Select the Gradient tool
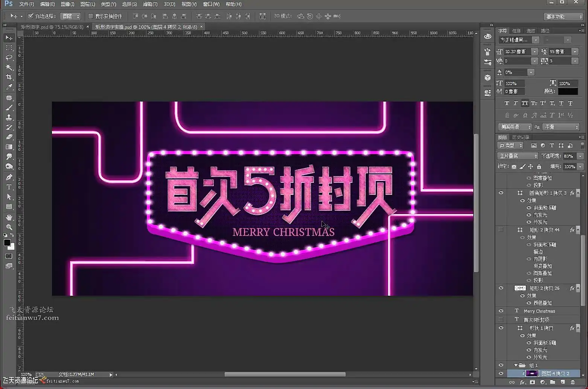Screen dimensions: 588x389 tap(9, 147)
